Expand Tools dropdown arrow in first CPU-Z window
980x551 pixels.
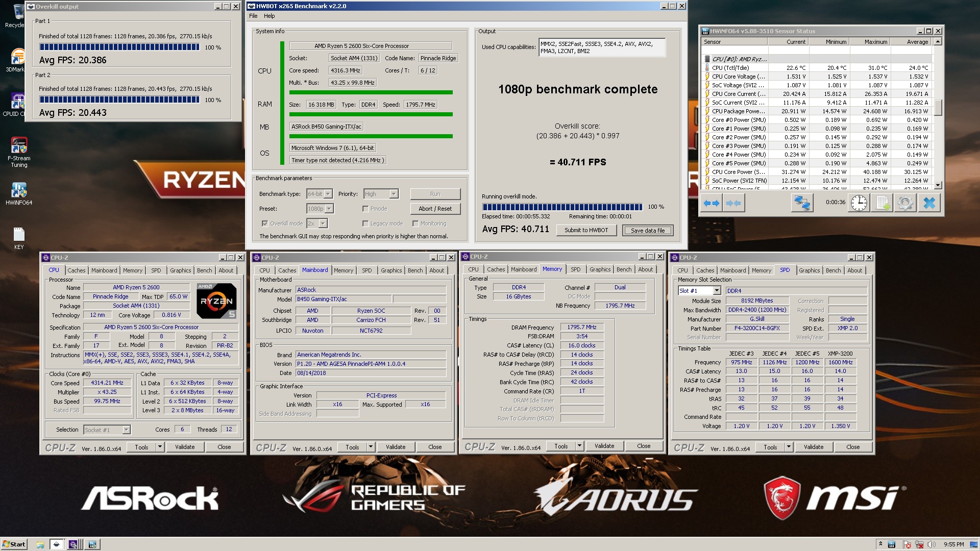pos(160,447)
